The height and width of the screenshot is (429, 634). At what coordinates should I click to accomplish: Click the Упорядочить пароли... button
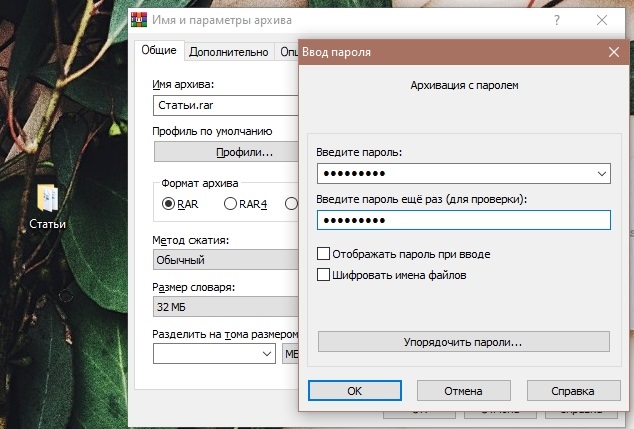coord(463,341)
